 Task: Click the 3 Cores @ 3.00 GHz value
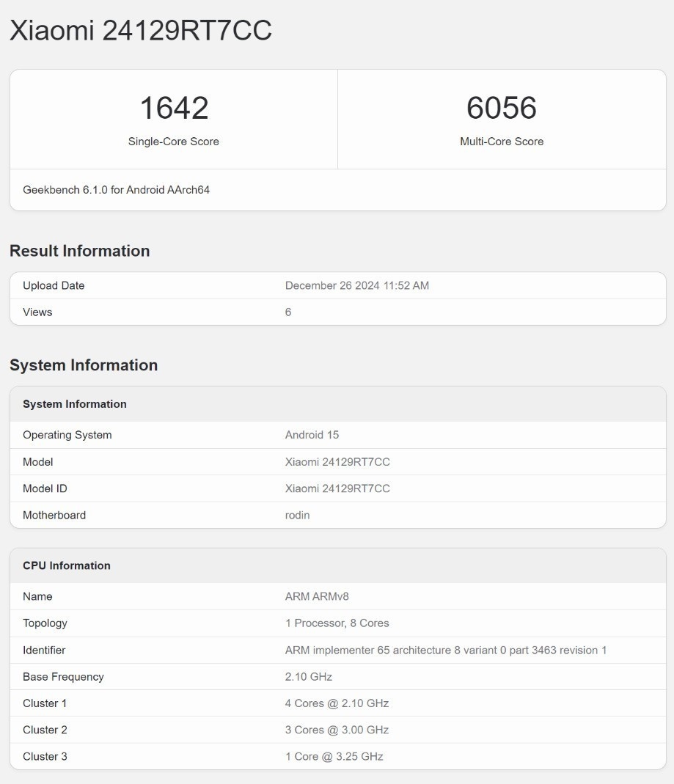337,730
